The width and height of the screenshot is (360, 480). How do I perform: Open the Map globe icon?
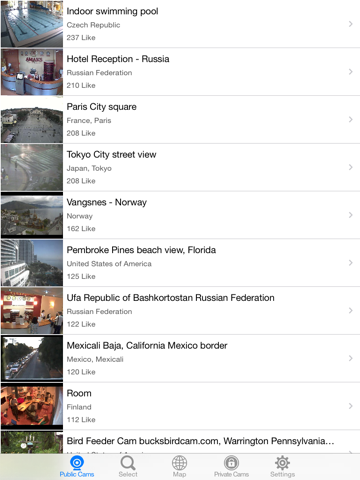point(179,463)
